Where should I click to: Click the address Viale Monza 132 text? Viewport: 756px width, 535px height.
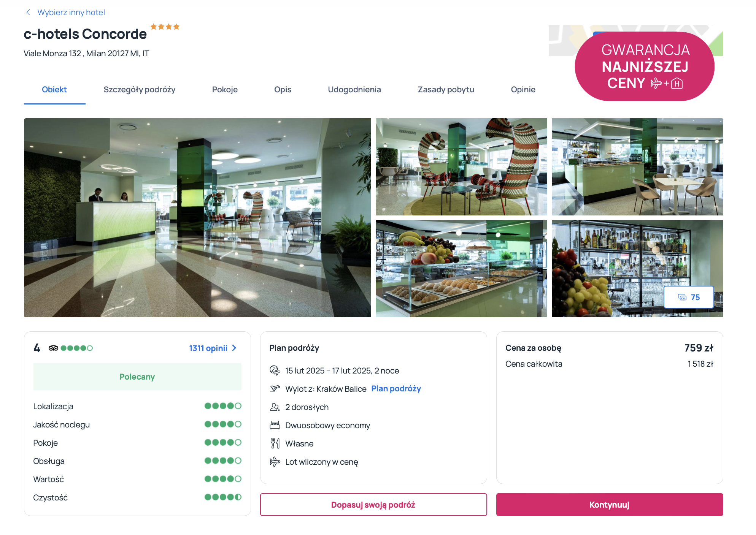[86, 54]
